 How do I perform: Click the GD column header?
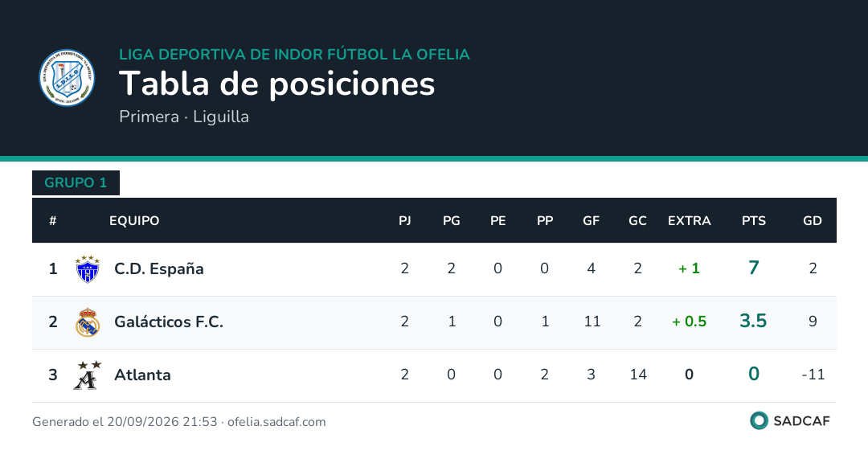click(x=812, y=221)
